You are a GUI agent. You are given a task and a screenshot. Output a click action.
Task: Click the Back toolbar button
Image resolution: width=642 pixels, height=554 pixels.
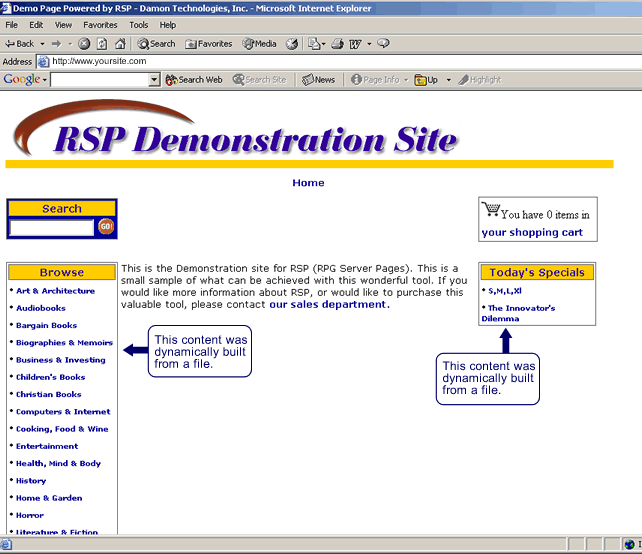pos(19,43)
